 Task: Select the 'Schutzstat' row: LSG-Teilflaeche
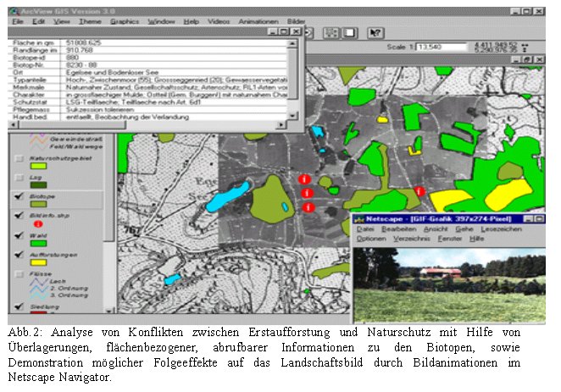(x=148, y=102)
